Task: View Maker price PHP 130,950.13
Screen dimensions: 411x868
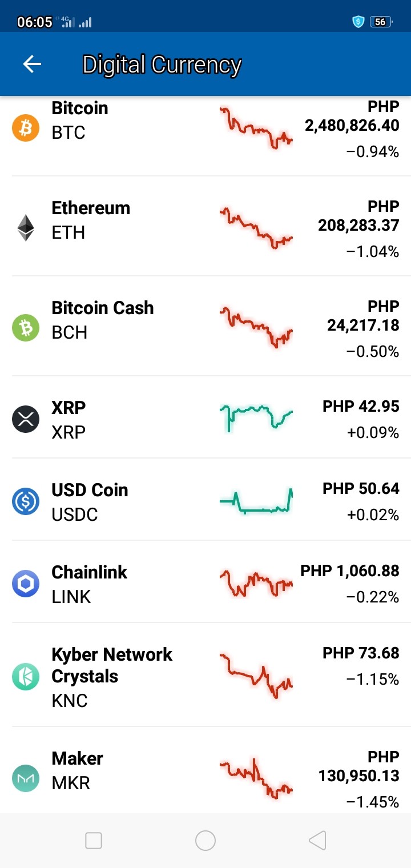Action: (359, 766)
